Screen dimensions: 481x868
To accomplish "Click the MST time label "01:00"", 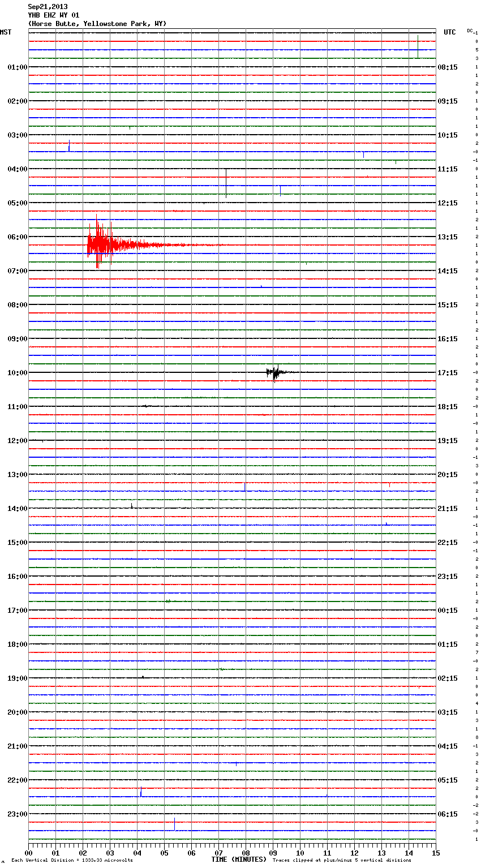I will point(18,67).
